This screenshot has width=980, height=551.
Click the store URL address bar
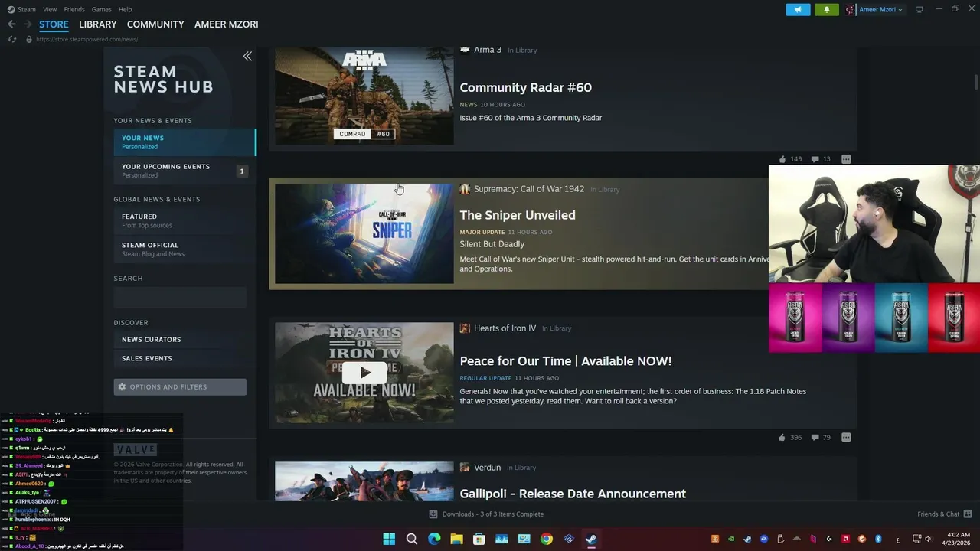(x=87, y=39)
